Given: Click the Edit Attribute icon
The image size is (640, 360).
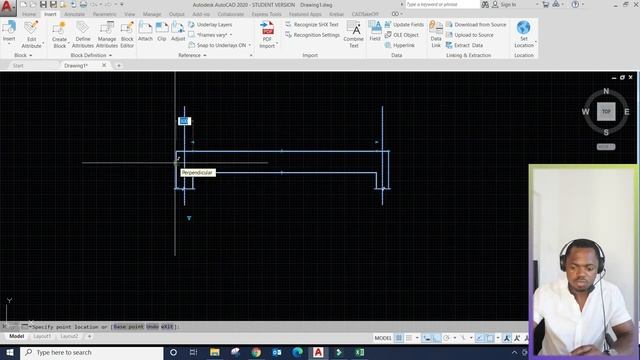Looking at the screenshot, I should pos(31,28).
